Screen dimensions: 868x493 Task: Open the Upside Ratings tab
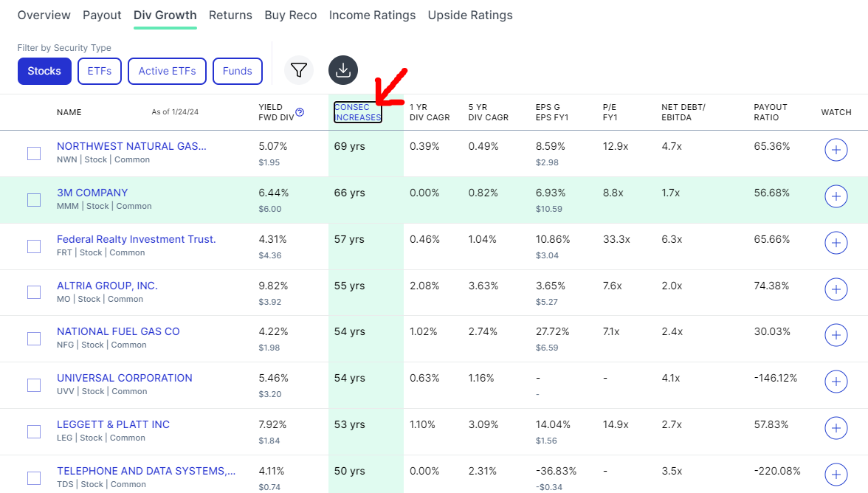click(x=470, y=15)
